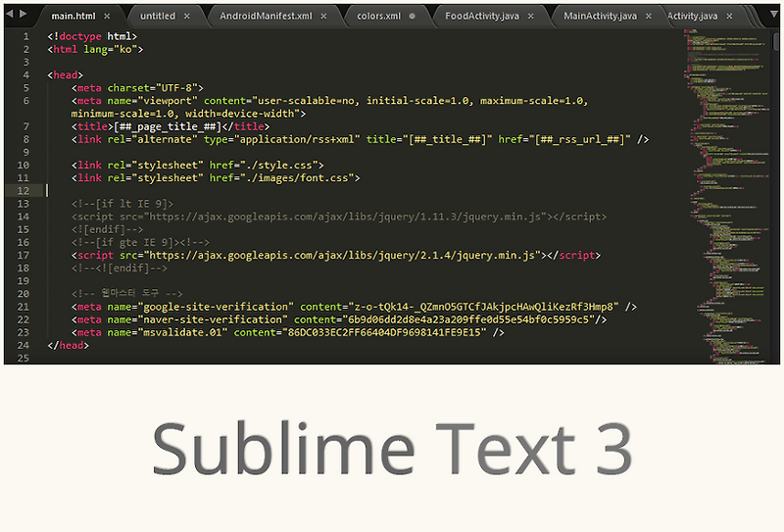This screenshot has width=784, height=532.
Task: Click the closing head tag on line 24
Action: (x=68, y=346)
